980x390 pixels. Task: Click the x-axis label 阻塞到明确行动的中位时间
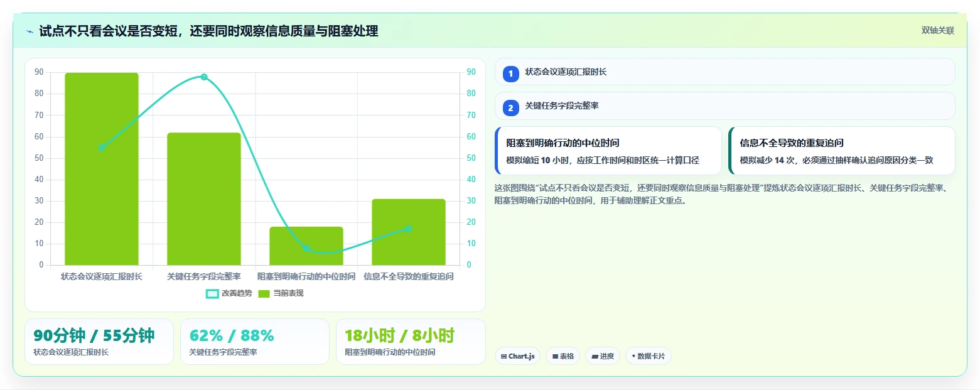coord(306,276)
